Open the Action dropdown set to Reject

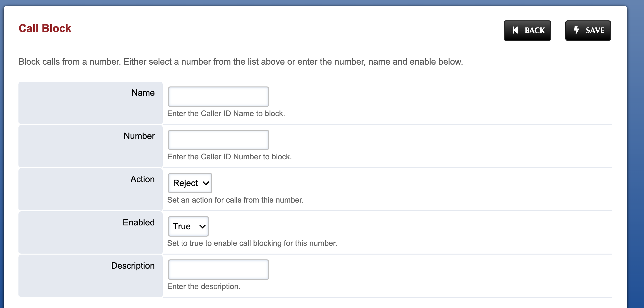[x=190, y=183]
